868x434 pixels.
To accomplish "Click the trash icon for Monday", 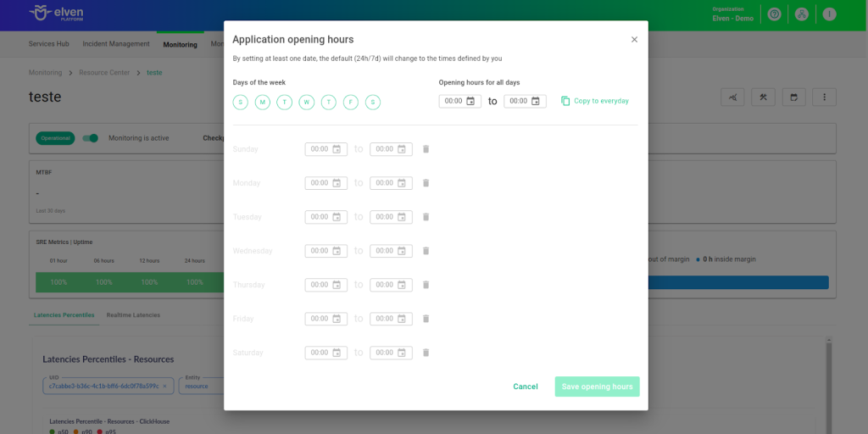I will [x=426, y=183].
